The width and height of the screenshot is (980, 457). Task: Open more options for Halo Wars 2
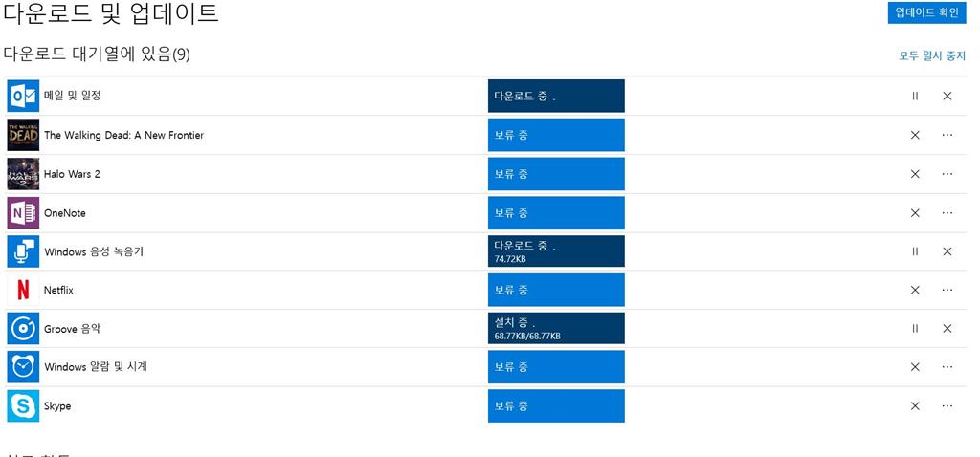[x=947, y=174]
